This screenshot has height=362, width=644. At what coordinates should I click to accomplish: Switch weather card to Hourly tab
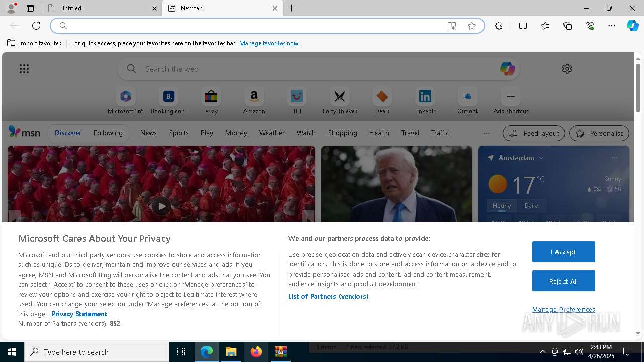click(502, 206)
